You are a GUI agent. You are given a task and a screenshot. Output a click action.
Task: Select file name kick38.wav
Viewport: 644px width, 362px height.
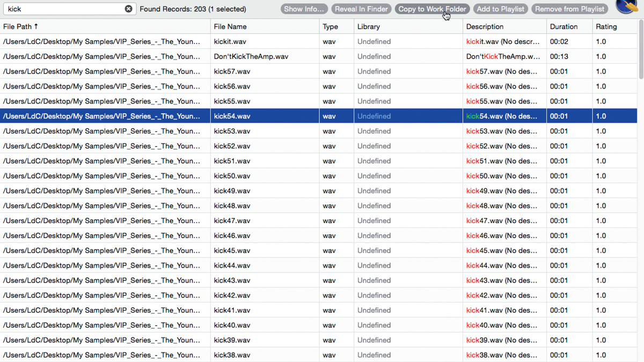(232, 355)
